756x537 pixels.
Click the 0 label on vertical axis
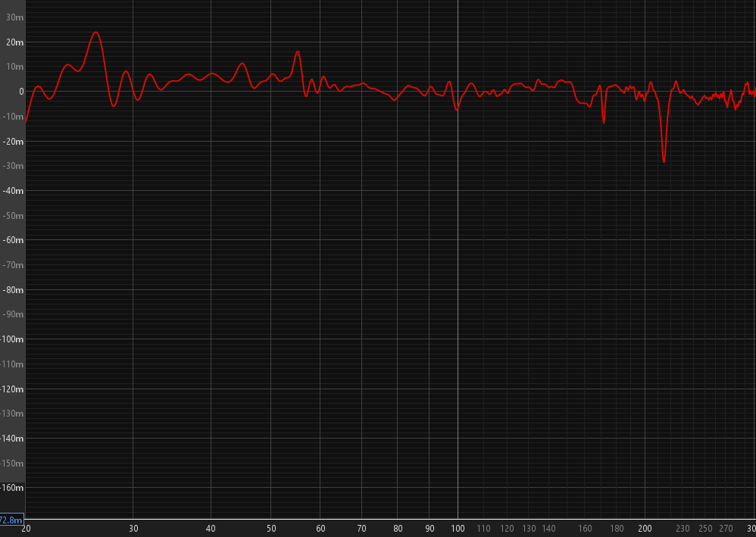[21, 92]
